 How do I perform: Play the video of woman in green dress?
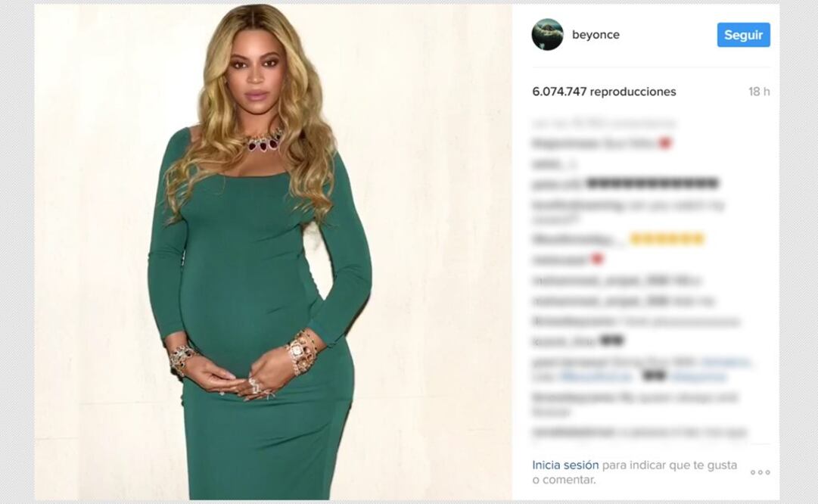(x=273, y=251)
